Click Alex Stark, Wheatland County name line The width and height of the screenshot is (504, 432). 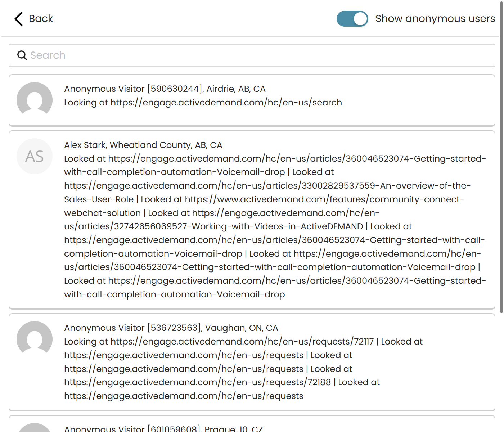[x=143, y=145]
